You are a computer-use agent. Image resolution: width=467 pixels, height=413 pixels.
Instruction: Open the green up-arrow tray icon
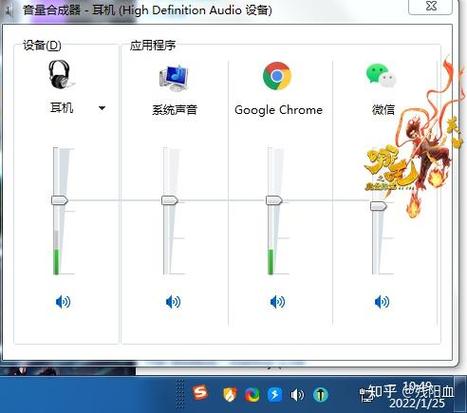coord(320,395)
